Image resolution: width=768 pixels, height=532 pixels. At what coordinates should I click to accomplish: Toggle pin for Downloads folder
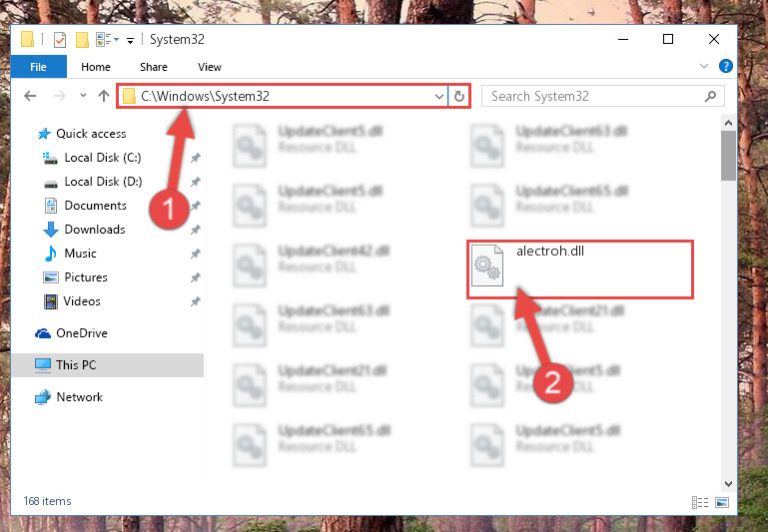(x=196, y=230)
